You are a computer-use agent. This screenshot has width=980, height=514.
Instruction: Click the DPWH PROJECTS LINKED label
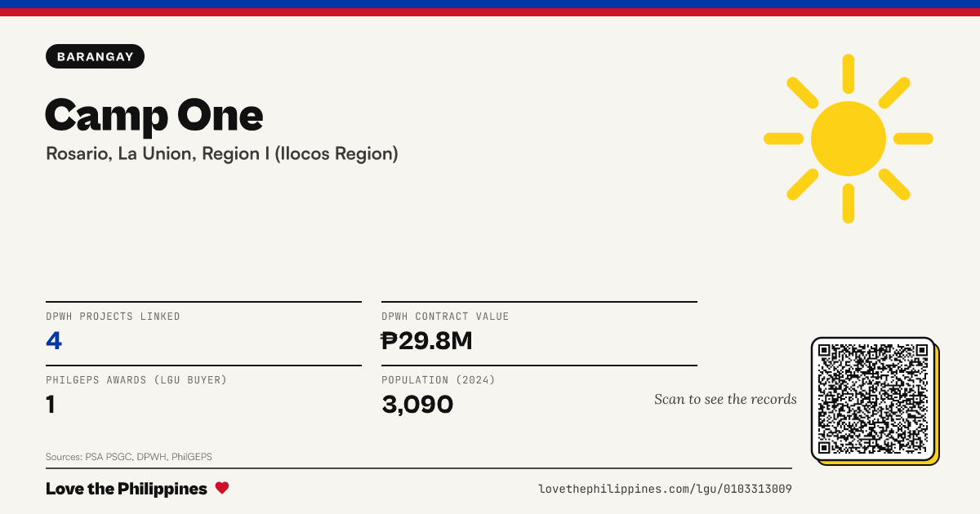click(113, 317)
